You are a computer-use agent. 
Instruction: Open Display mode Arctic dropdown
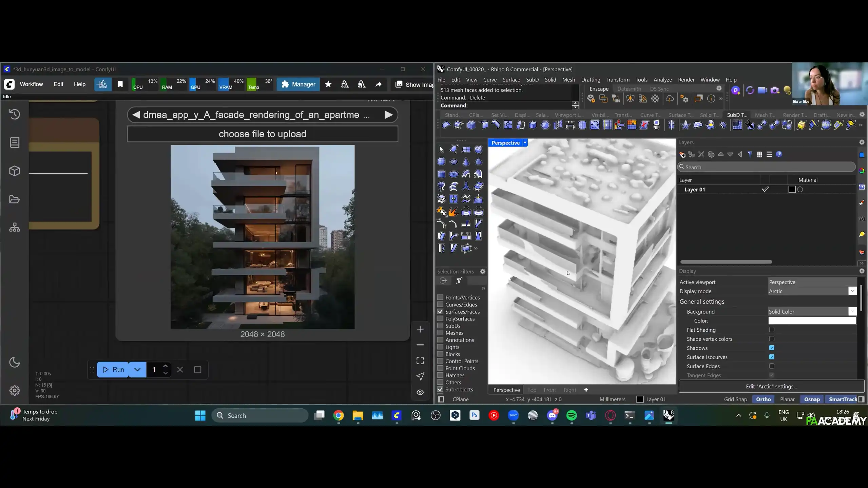(x=852, y=291)
